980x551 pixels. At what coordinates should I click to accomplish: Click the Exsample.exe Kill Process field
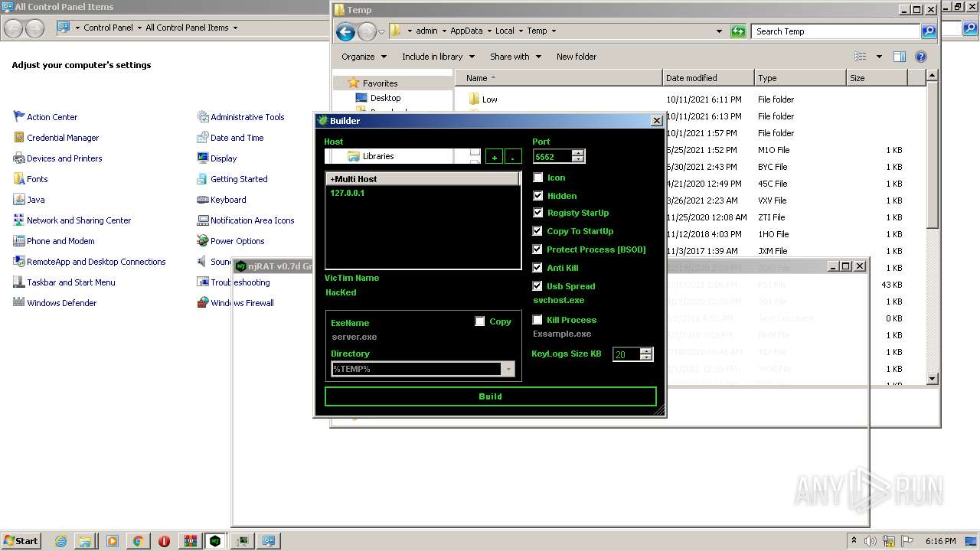pos(562,334)
